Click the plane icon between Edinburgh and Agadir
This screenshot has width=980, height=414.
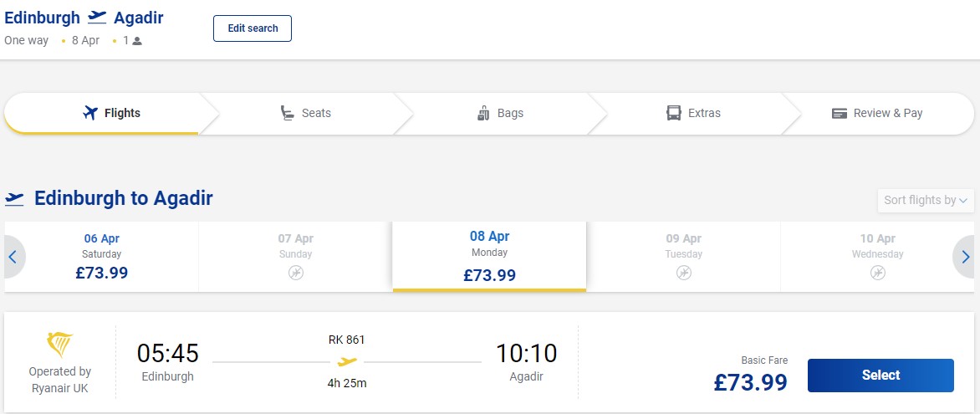97,17
